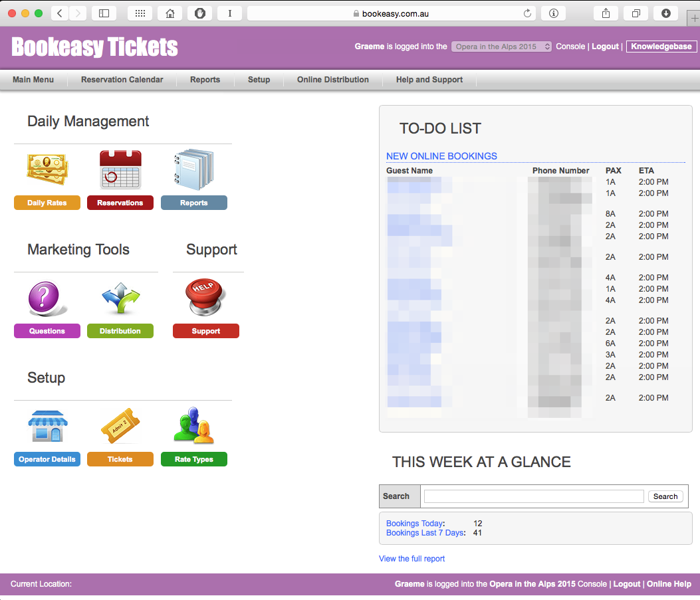The image size is (700, 600).
Task: Go forward with Safari forward arrow
Action: pyautogui.click(x=78, y=13)
